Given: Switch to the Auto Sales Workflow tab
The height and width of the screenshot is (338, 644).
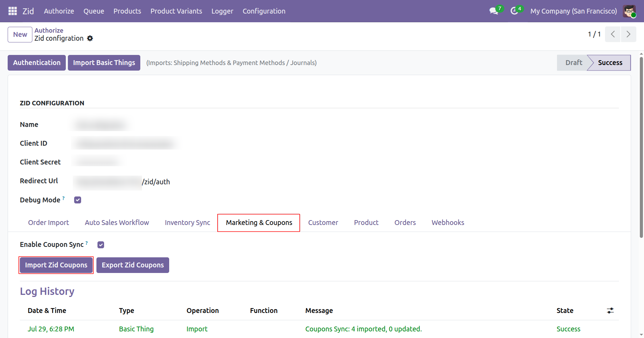Looking at the screenshot, I should coord(117,223).
